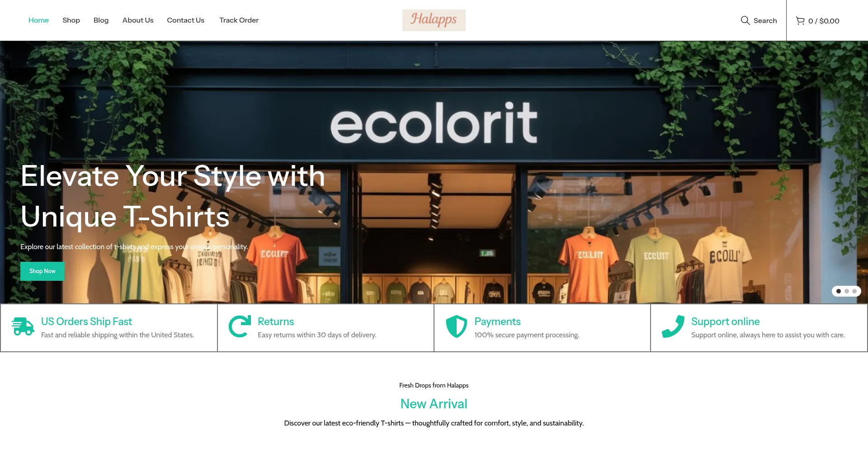
Task: Open the shopping cart icon
Action: (x=800, y=21)
